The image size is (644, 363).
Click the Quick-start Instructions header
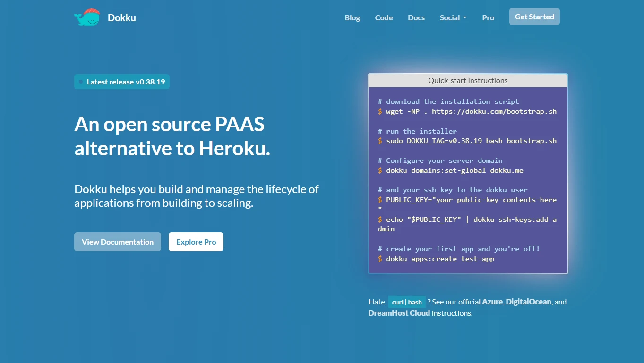point(468,81)
